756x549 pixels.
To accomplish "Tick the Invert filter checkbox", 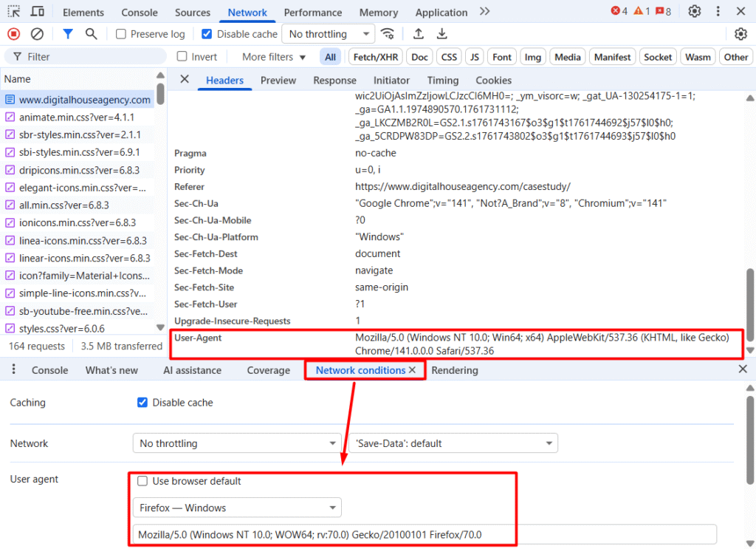I will point(182,57).
